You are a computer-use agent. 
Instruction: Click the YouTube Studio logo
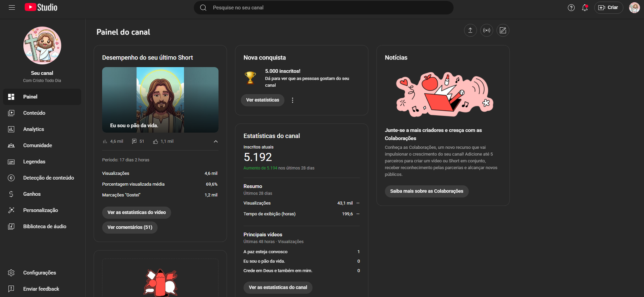[41, 8]
